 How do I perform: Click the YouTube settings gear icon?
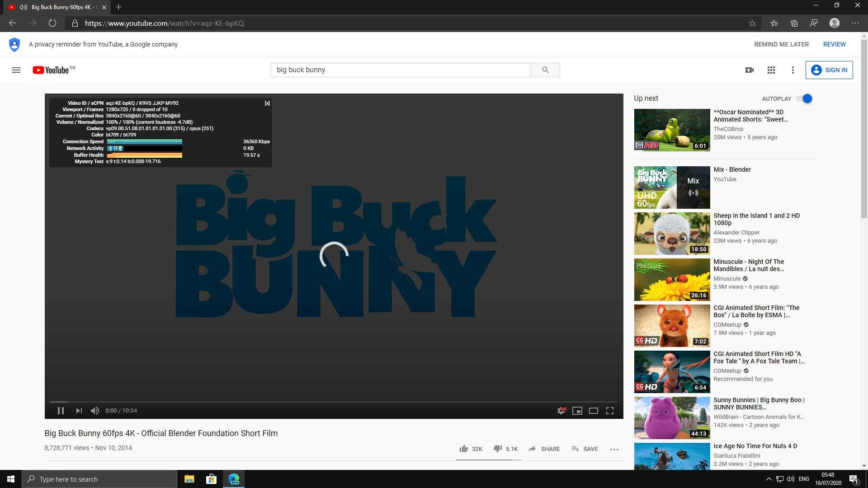tap(560, 411)
